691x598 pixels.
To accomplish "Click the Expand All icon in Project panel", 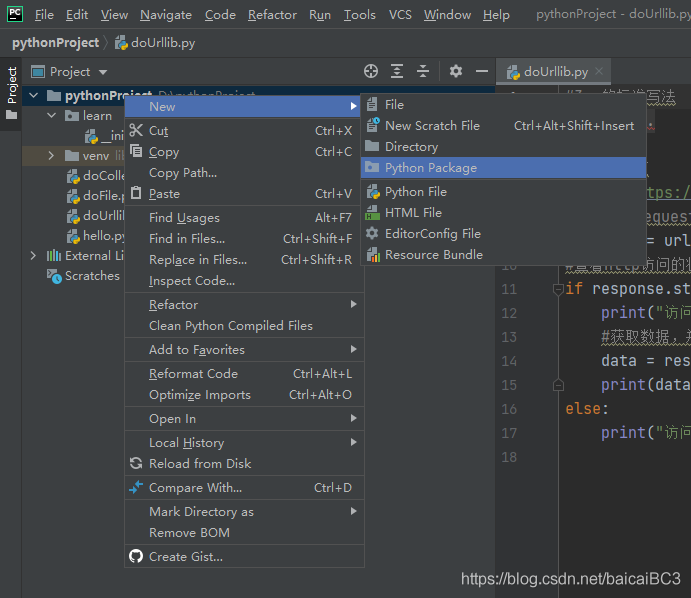I will 397,71.
